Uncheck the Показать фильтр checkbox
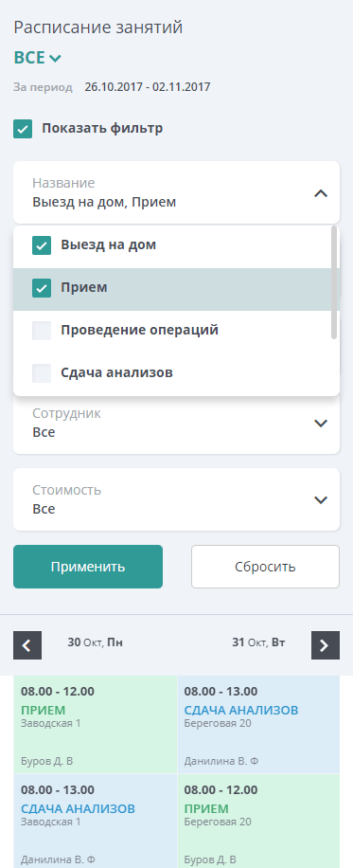This screenshot has height=868, width=353. pos(23,130)
